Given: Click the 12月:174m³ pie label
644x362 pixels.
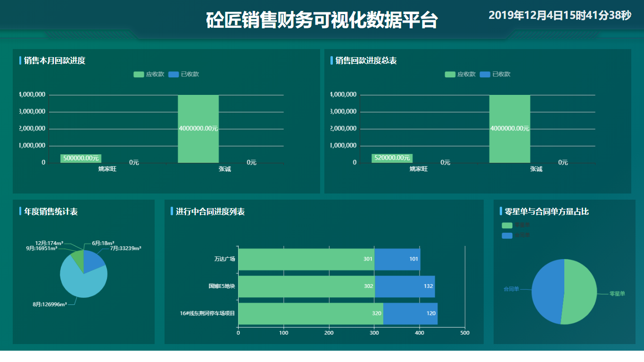Looking at the screenshot, I should click(49, 243).
